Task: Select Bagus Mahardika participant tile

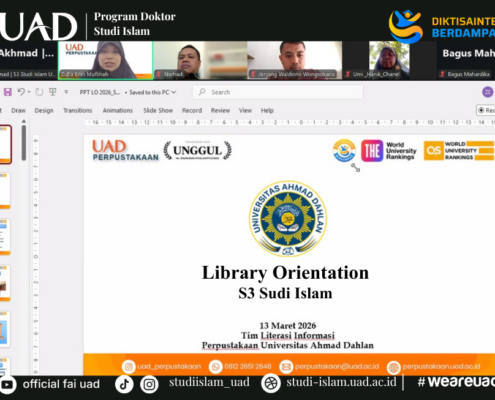Action: point(466,60)
